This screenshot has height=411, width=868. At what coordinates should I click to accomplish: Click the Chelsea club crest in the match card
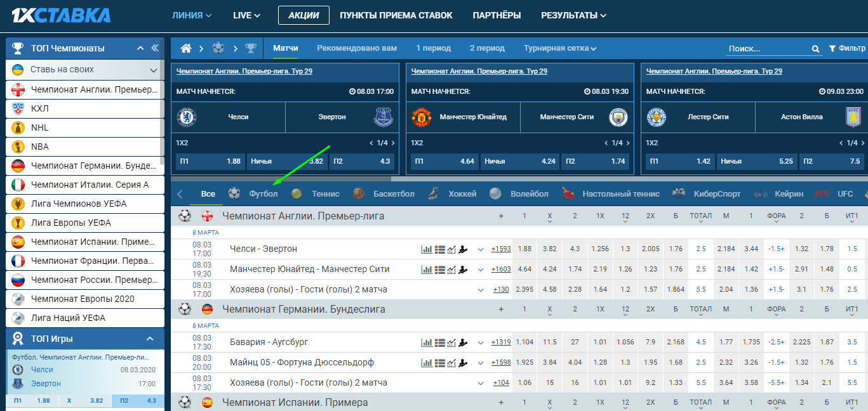pos(187,117)
